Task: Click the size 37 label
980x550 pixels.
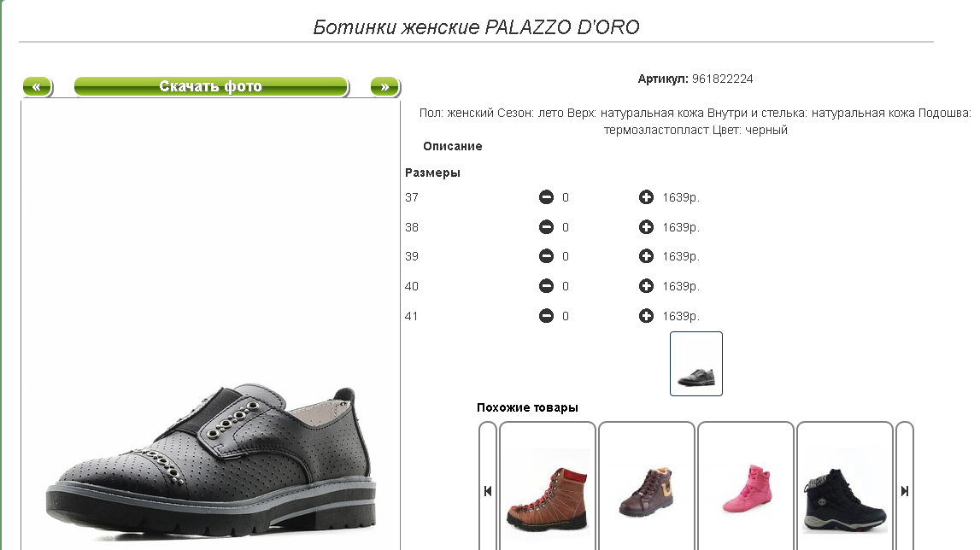Action: pyautogui.click(x=412, y=197)
